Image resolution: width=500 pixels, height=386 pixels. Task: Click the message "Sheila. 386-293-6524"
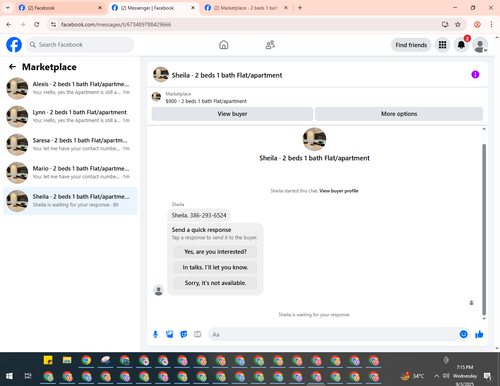pos(199,215)
